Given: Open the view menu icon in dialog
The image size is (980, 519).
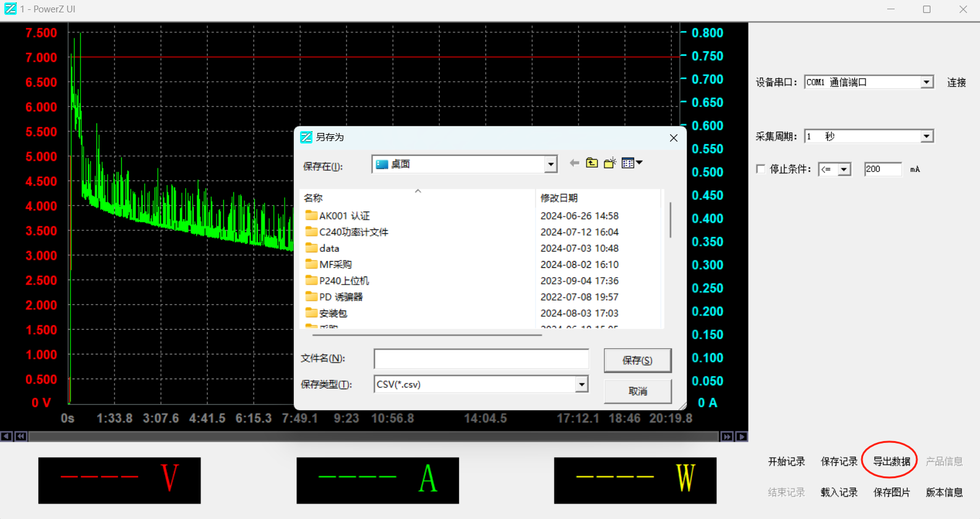Looking at the screenshot, I should pos(631,163).
